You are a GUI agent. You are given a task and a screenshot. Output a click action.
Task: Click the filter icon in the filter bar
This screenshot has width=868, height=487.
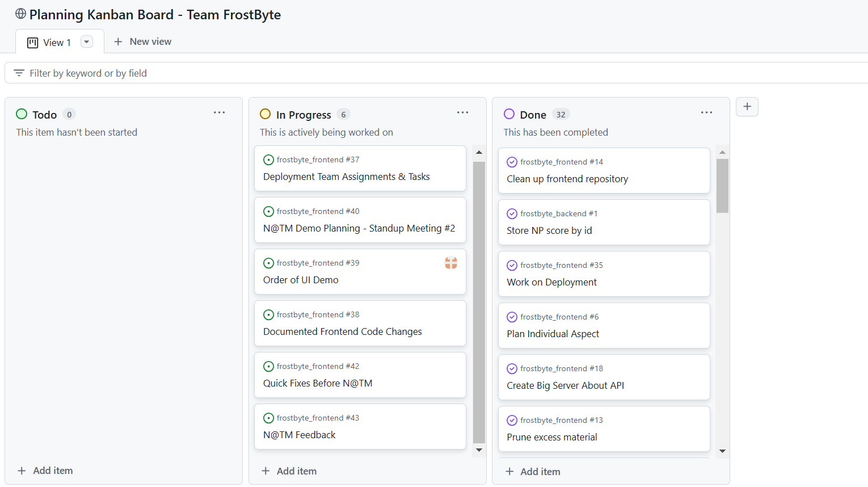point(19,73)
